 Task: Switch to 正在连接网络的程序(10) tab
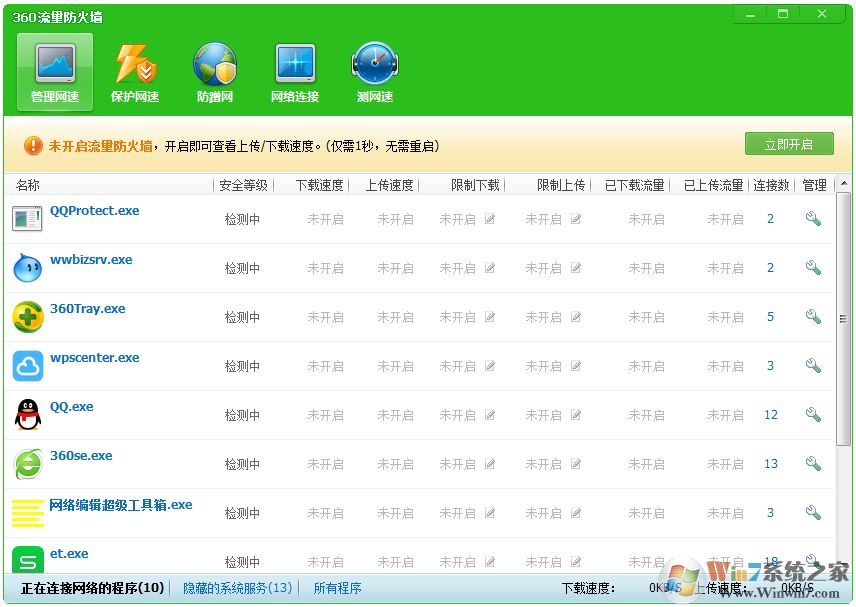click(90, 588)
